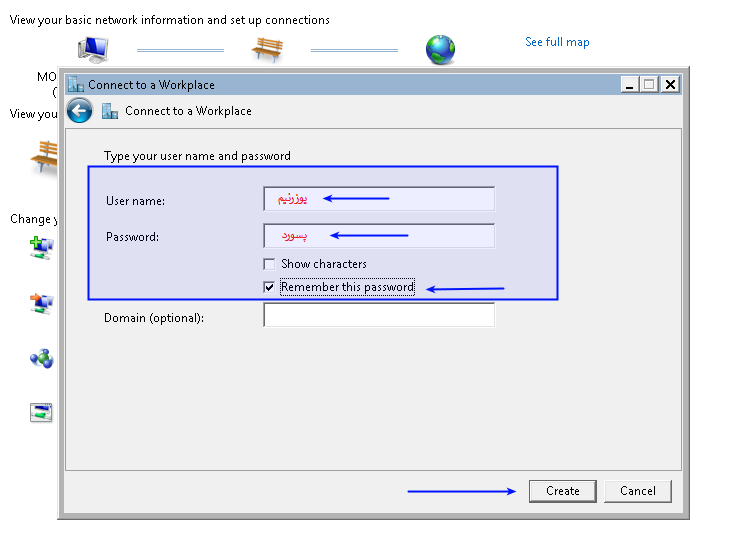Image resolution: width=734 pixels, height=552 pixels.
Task: Click the Domain (optional) field
Action: click(379, 315)
